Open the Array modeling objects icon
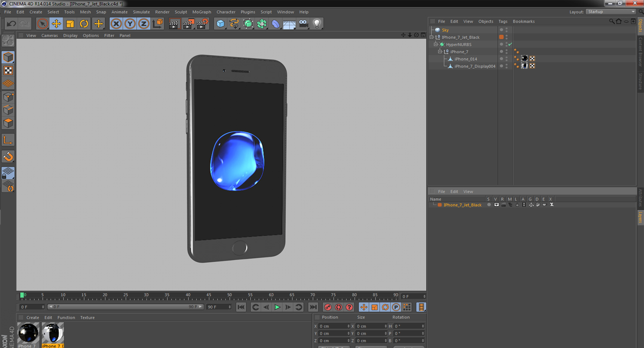The height and width of the screenshot is (348, 644). [x=262, y=24]
